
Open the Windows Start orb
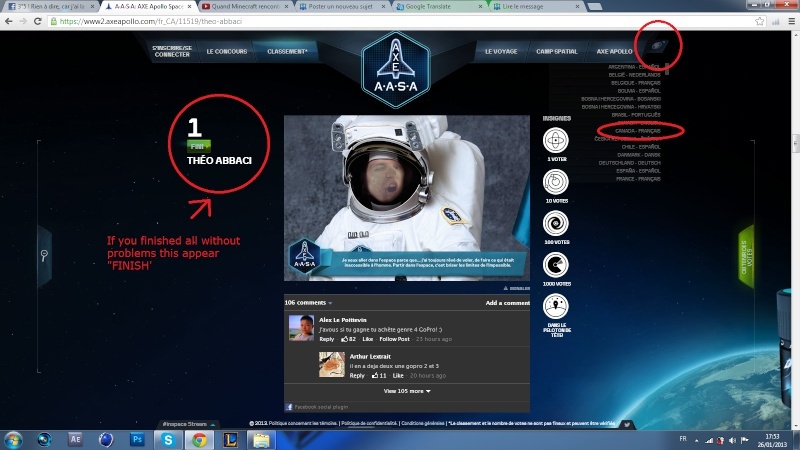click(13, 440)
